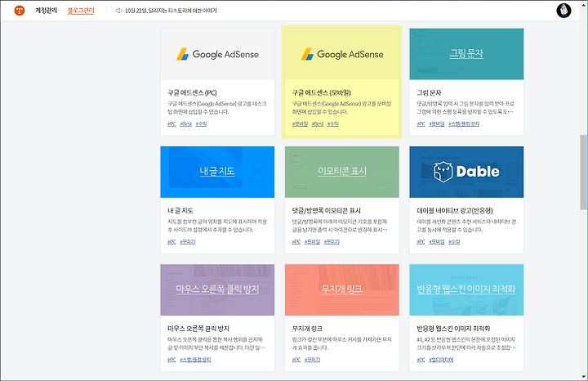The image size is (588, 381).
Task: Open the 마우스 오른쪽 클릭 방지 purple banner
Action: 217,289
